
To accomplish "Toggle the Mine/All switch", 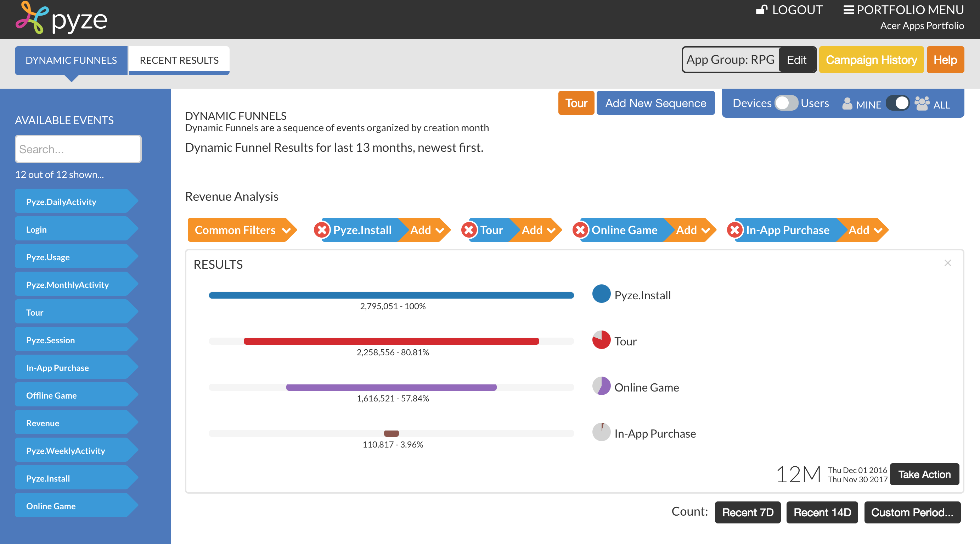I will 897,103.
